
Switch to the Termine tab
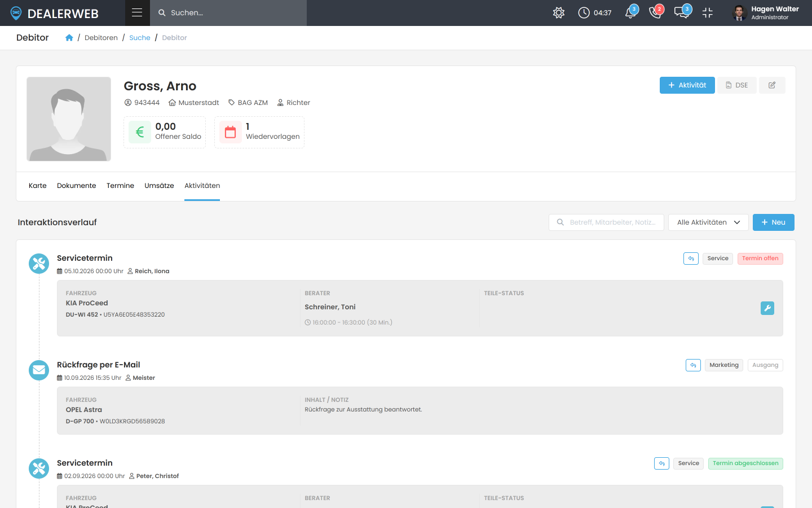tap(120, 186)
